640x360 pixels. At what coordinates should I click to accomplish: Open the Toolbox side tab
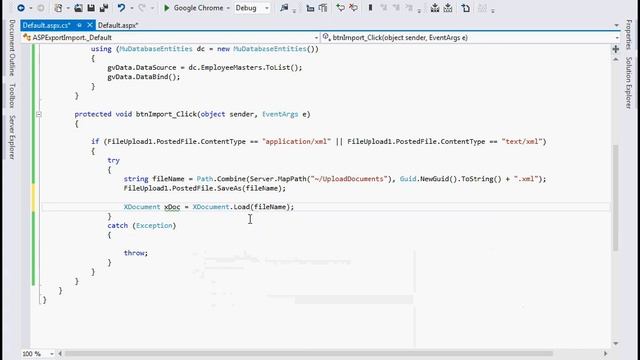[12, 95]
